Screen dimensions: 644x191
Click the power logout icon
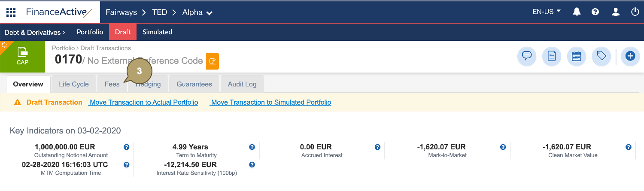coord(635,12)
